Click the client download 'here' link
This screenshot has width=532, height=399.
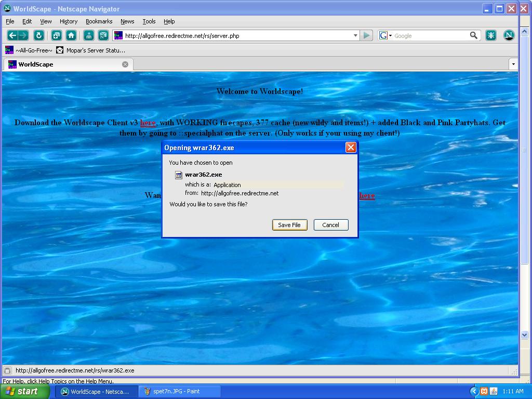148,123
